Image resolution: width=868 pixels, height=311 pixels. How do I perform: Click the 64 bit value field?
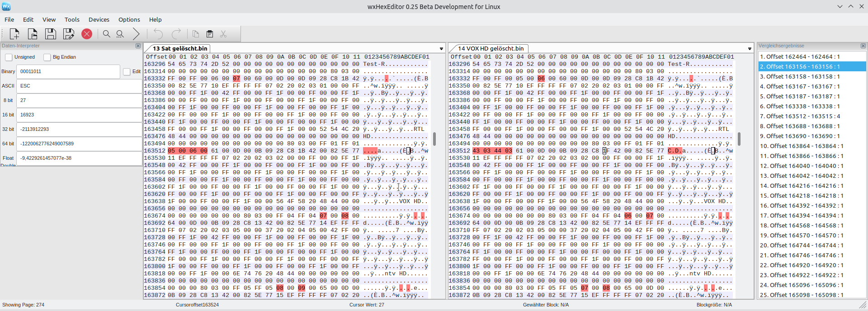click(79, 144)
